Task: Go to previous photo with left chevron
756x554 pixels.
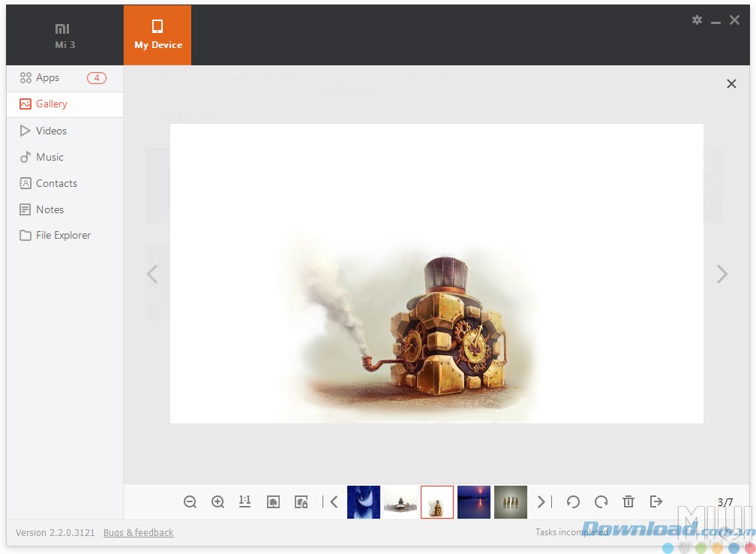Action: pos(152,274)
